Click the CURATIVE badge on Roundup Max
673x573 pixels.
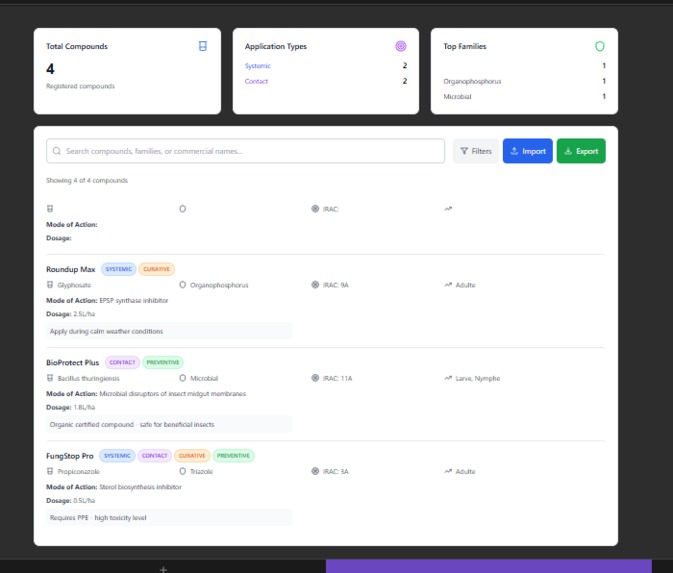click(x=156, y=269)
